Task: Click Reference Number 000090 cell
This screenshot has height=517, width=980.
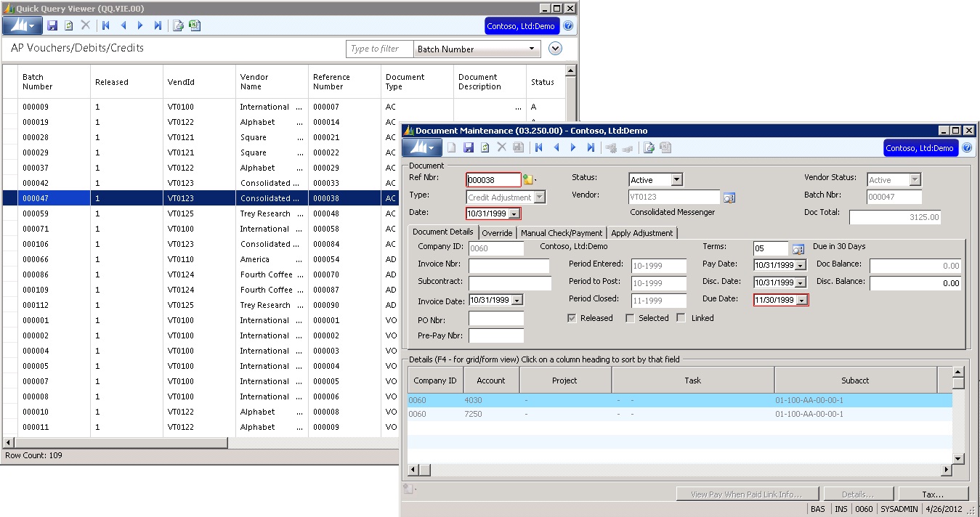Action: tap(344, 305)
